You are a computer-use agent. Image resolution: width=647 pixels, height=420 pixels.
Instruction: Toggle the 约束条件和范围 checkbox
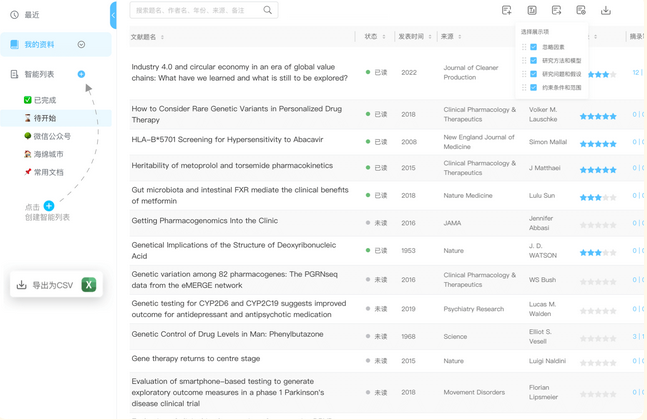(x=534, y=88)
